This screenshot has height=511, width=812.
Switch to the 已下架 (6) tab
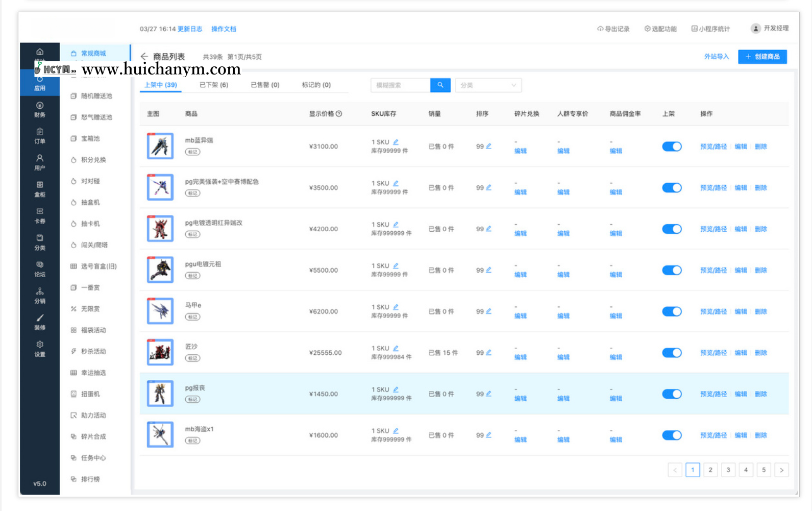pyautogui.click(x=213, y=85)
